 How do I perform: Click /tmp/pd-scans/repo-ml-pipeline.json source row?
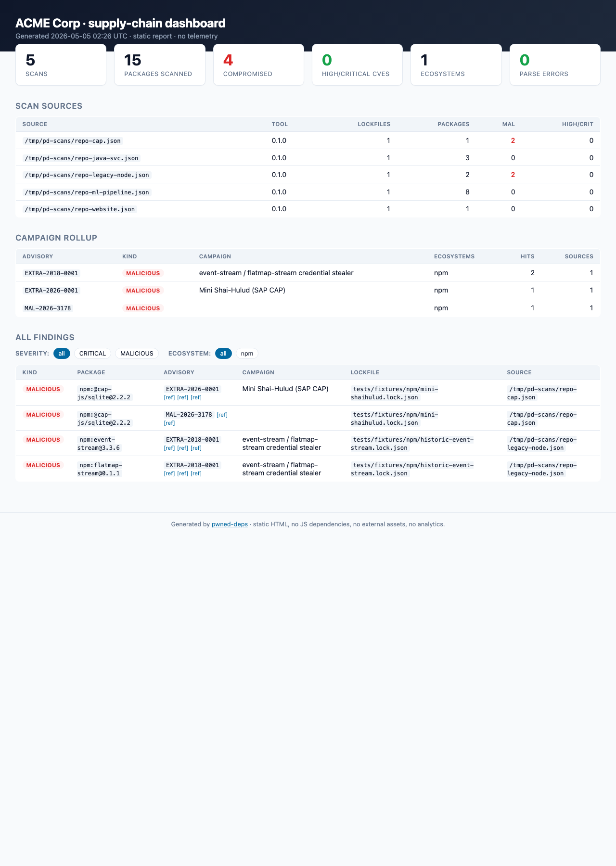pyautogui.click(x=308, y=192)
